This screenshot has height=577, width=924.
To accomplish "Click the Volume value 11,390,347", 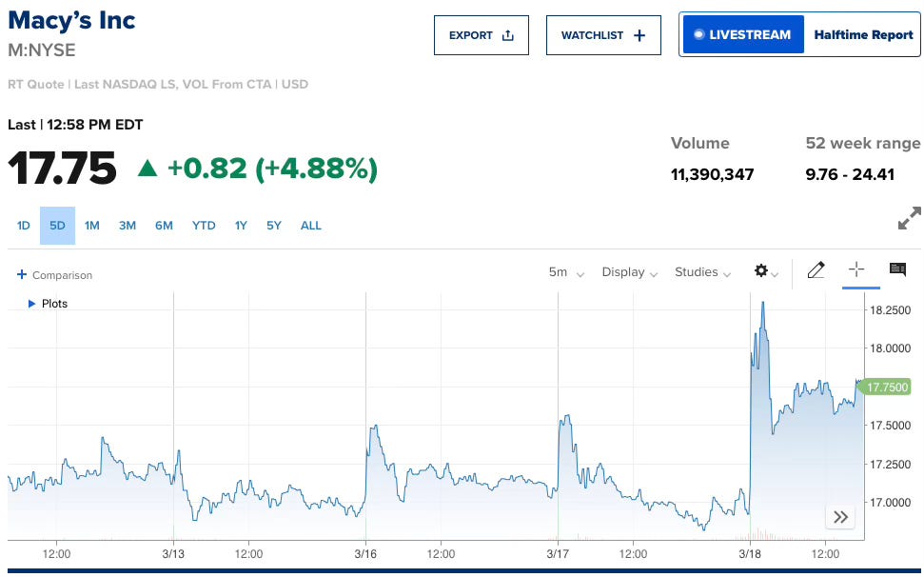I will click(712, 174).
